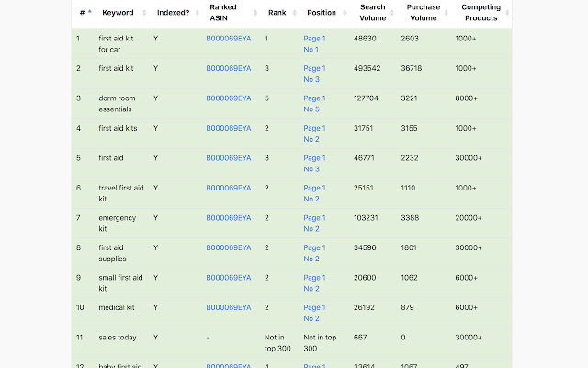Screen dimensions: 588x368
Task: Click Page 1 No 1 position link
Action: [314, 43]
